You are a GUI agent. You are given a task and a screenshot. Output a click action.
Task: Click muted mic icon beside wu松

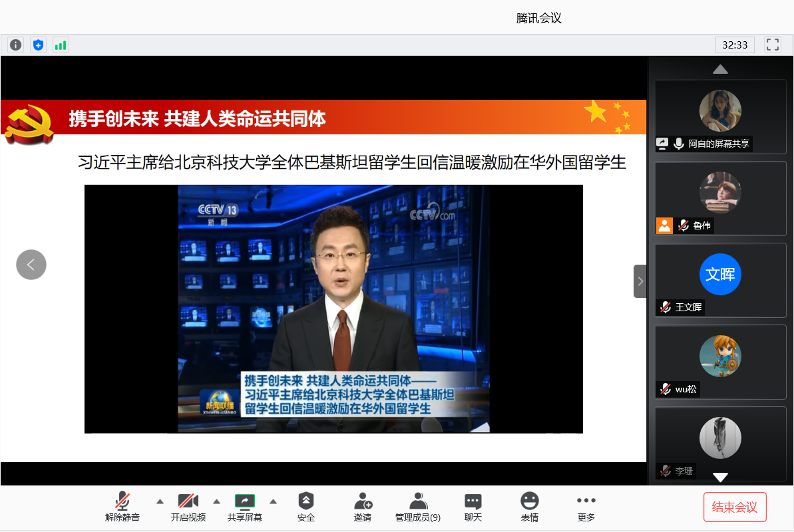(x=666, y=389)
